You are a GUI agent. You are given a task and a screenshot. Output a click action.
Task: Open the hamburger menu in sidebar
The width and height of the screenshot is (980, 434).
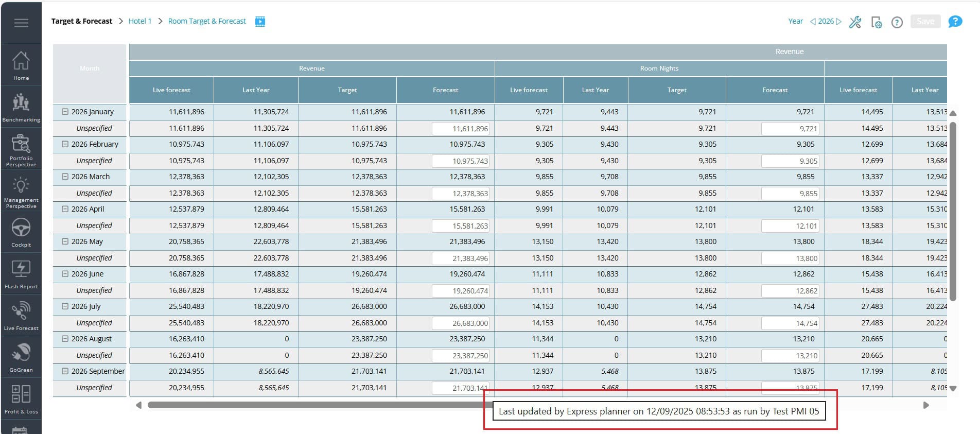pos(21,23)
